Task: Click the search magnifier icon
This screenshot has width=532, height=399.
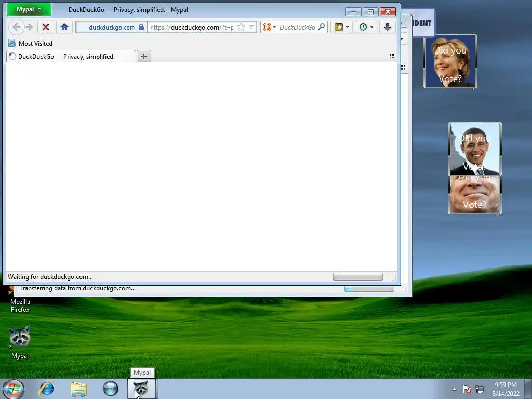Action: tap(321, 27)
